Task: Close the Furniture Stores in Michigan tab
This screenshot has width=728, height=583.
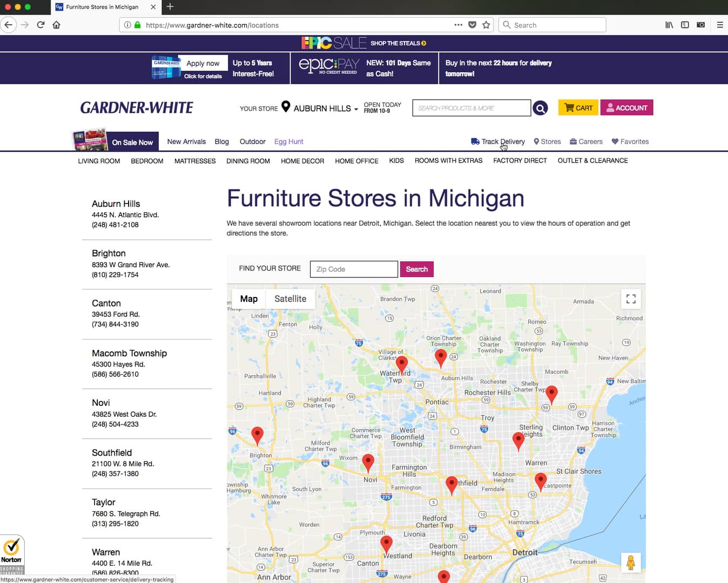Action: coord(153,7)
